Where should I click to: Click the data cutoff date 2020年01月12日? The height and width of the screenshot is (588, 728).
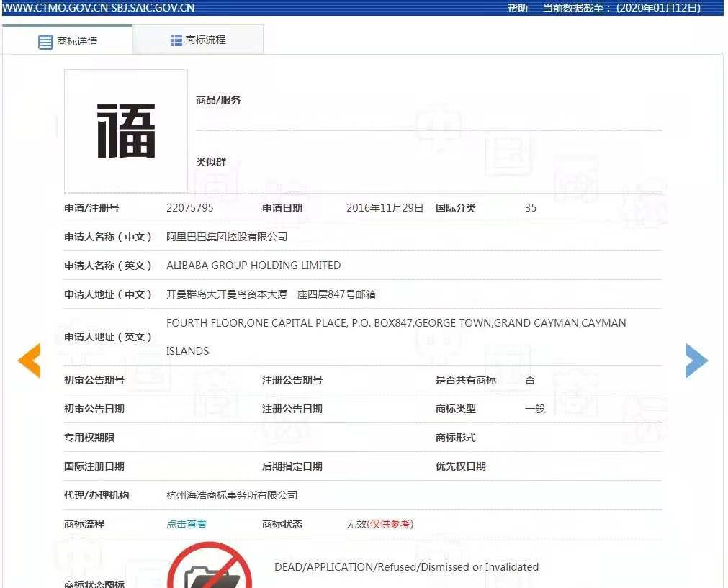[x=658, y=8]
